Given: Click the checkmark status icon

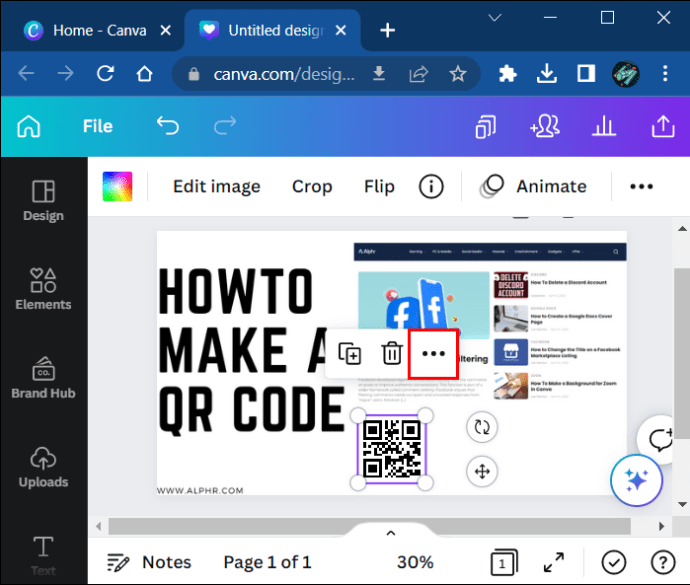Looking at the screenshot, I should (x=614, y=562).
